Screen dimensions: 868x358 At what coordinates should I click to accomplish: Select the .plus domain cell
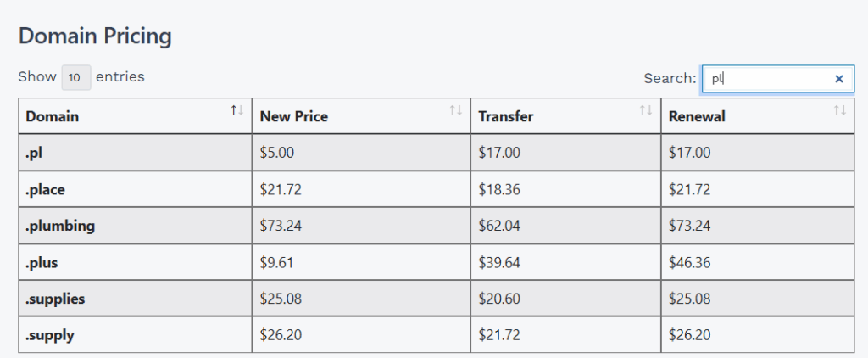(135, 263)
